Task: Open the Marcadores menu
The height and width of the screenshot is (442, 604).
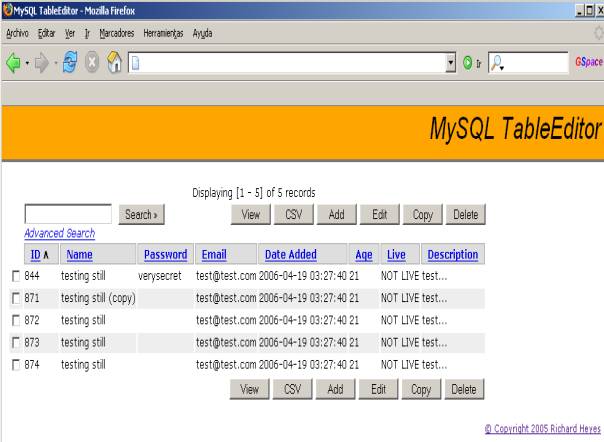Action: point(117,34)
